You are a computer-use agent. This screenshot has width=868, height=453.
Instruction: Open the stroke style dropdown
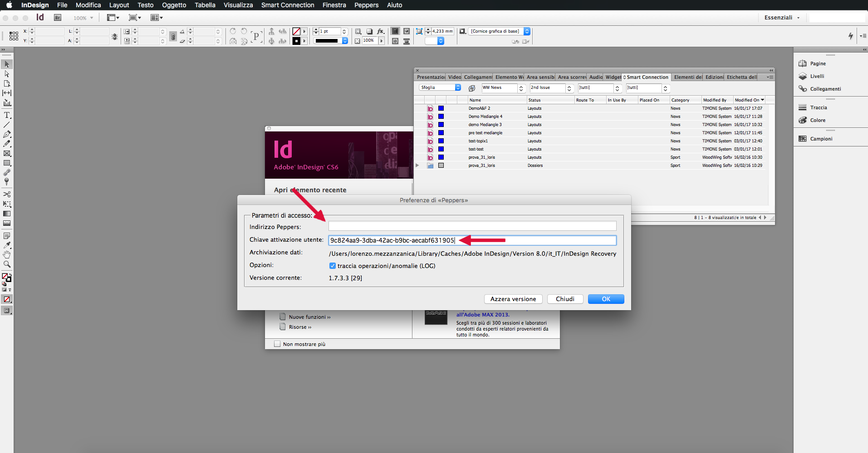[x=331, y=41]
